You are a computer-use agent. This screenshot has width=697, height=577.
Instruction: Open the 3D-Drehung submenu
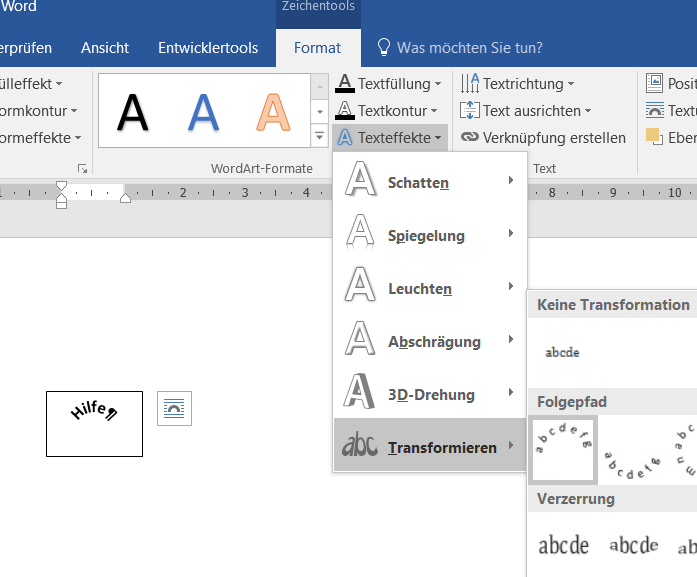[429, 394]
